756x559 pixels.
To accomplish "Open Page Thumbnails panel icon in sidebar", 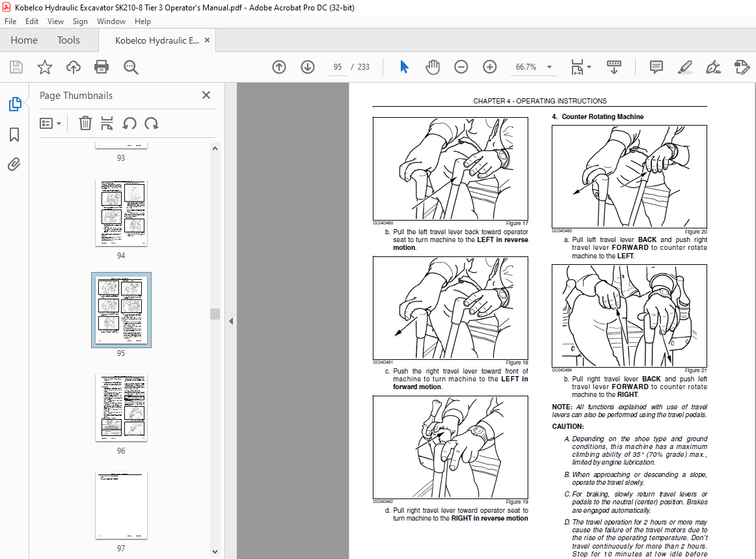I will (15, 103).
